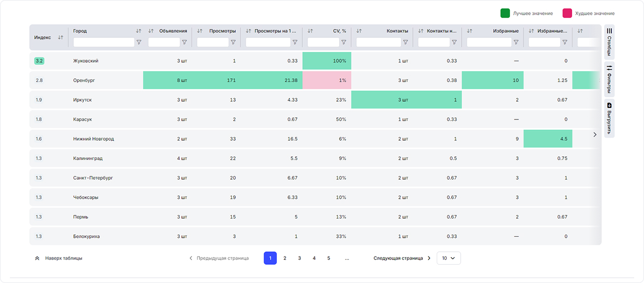The width and height of the screenshot is (644, 283).
Task: Click the Выгрузить export button
Action: [609, 117]
